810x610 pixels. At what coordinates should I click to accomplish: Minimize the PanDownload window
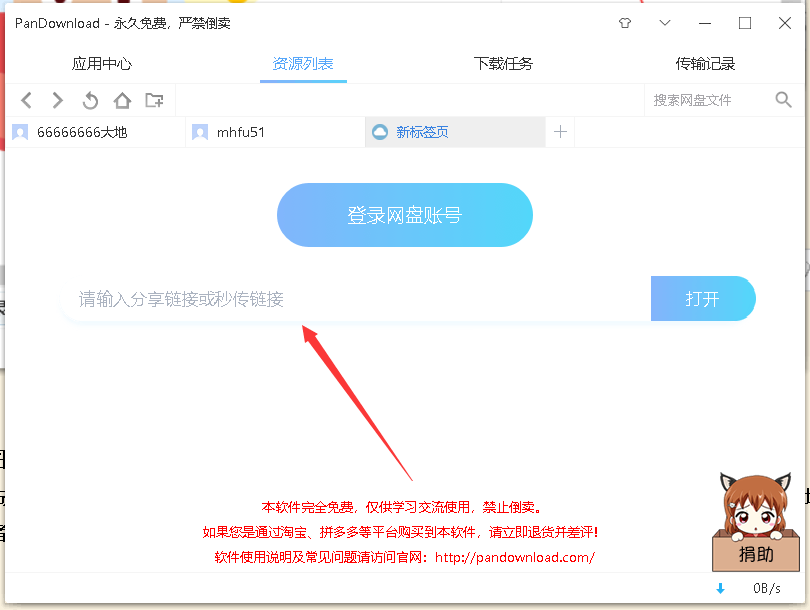705,23
